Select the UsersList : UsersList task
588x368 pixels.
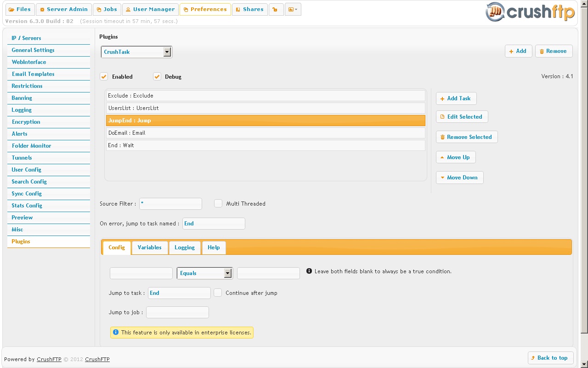click(266, 108)
